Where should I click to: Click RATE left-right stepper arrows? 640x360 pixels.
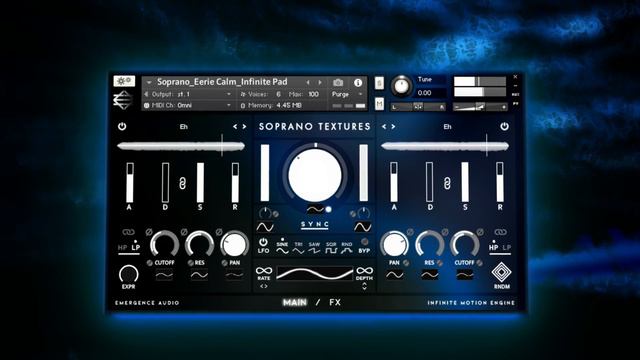[x=264, y=286]
